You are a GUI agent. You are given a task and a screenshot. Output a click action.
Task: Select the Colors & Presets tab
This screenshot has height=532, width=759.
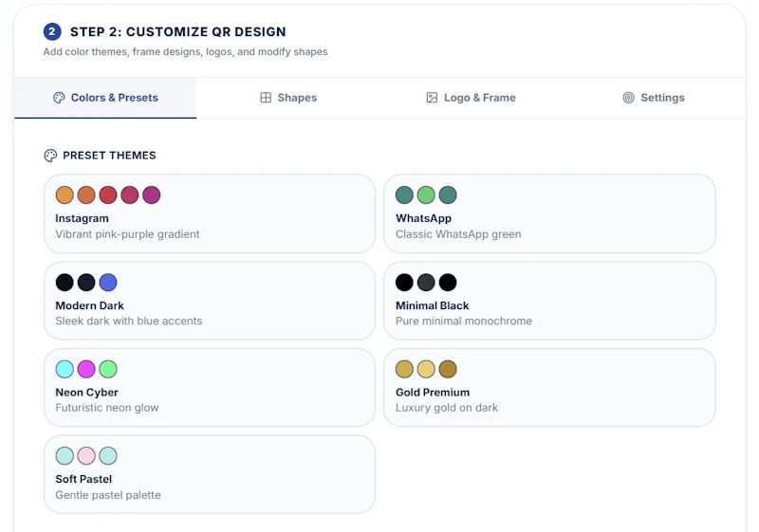pos(105,98)
